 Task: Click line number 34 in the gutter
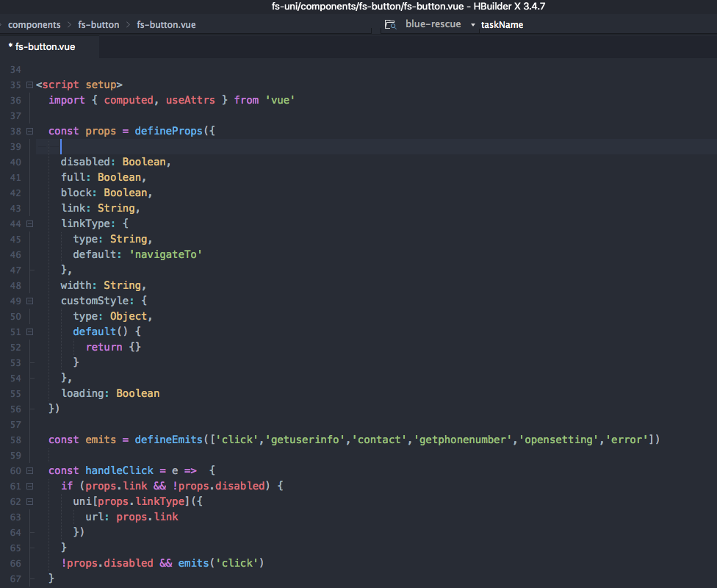(15, 70)
